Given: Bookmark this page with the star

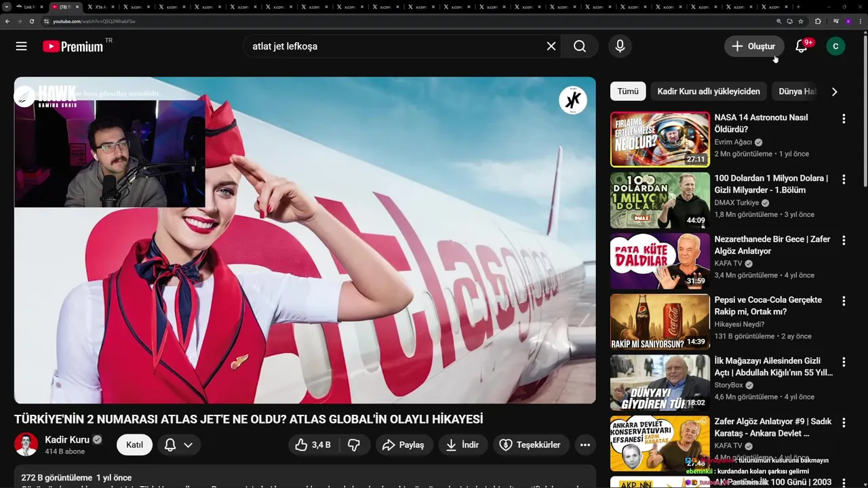Looking at the screenshot, I should [801, 21].
